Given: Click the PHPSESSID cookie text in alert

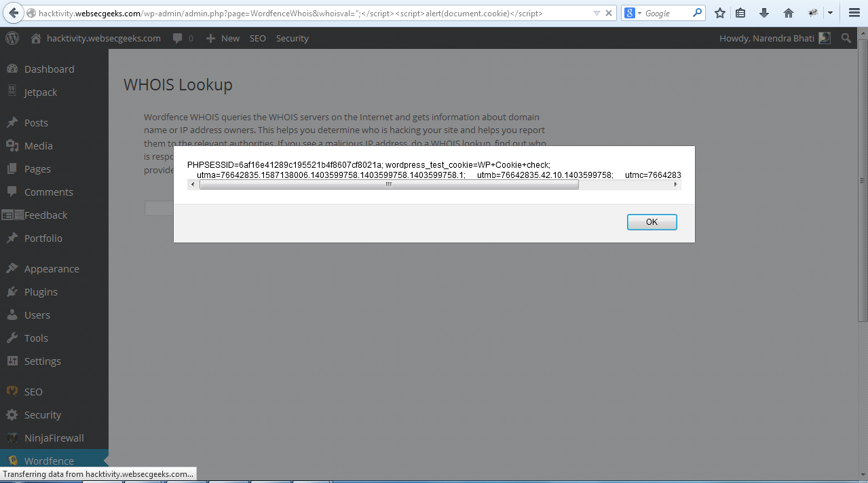Looking at the screenshot, I should click(285, 165).
